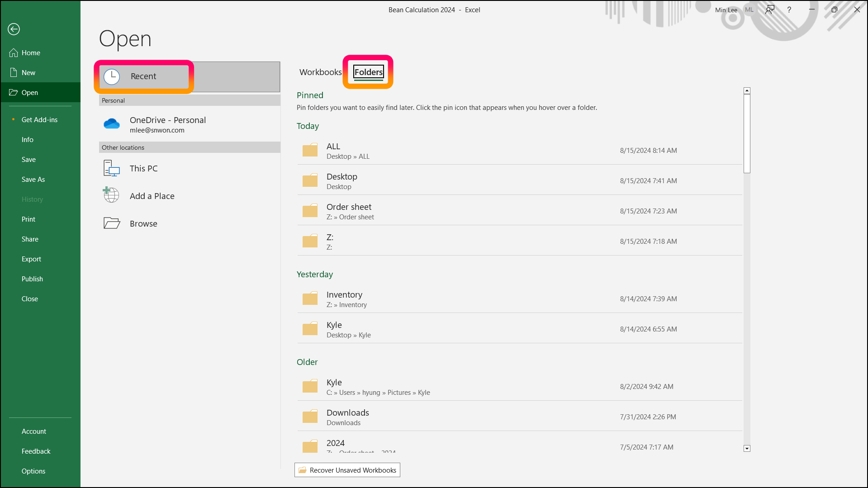The width and height of the screenshot is (868, 488).
Task: Open the Home page in sidebar
Action: coord(41,53)
